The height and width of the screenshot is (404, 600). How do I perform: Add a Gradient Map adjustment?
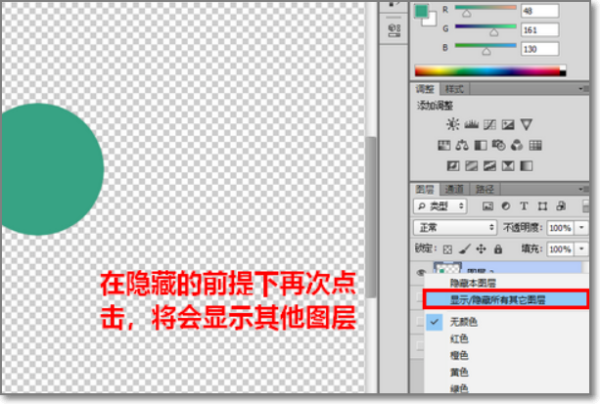527,166
